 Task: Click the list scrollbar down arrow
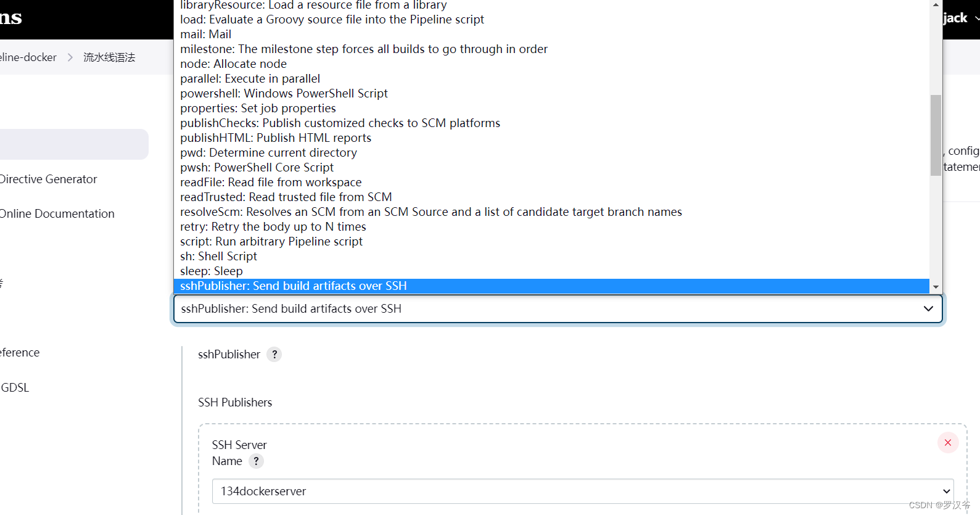click(x=936, y=287)
